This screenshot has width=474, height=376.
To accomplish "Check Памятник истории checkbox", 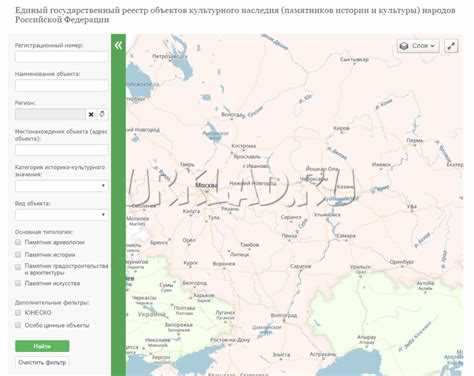I will coord(18,255).
